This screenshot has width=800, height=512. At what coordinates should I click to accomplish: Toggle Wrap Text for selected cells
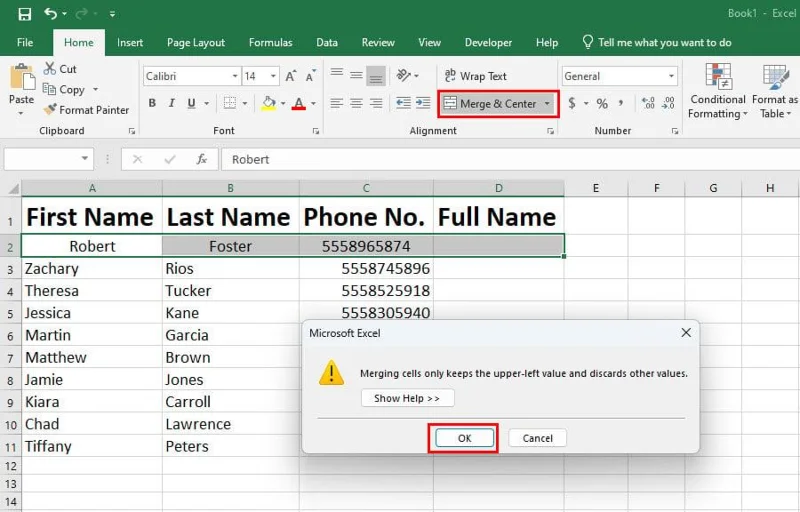click(475, 76)
